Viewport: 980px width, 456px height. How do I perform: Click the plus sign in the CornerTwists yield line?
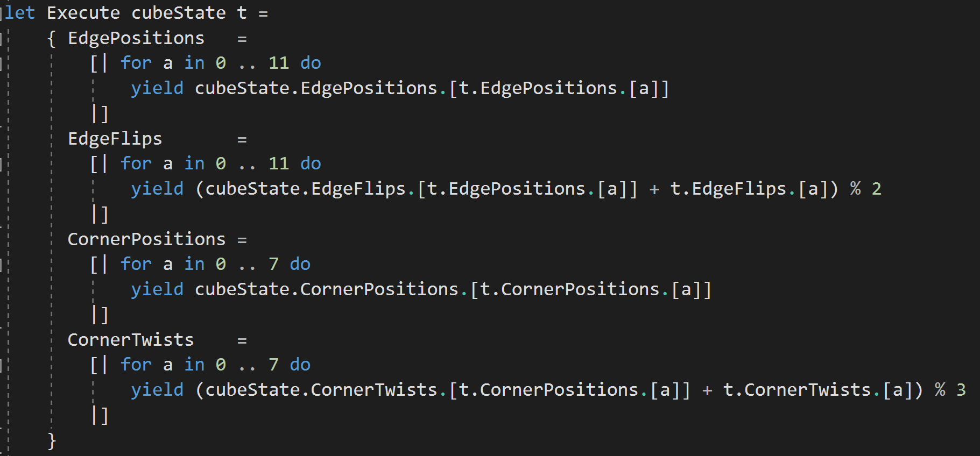[707, 390]
